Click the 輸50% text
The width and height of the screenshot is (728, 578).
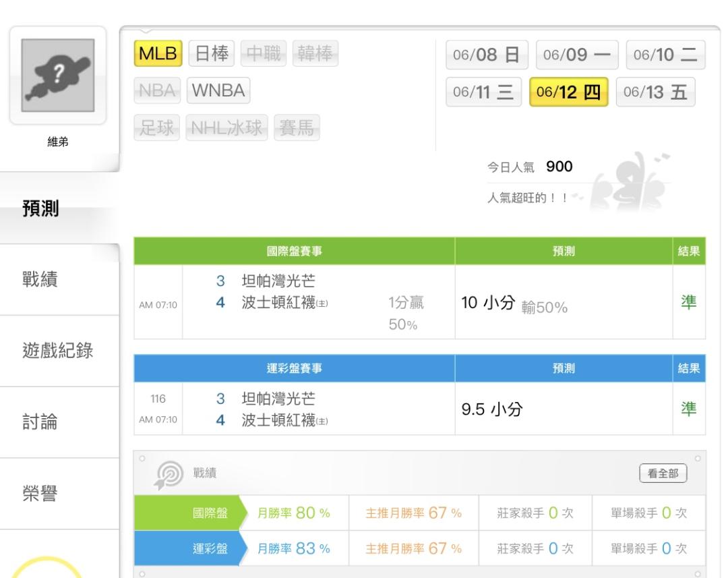(545, 307)
